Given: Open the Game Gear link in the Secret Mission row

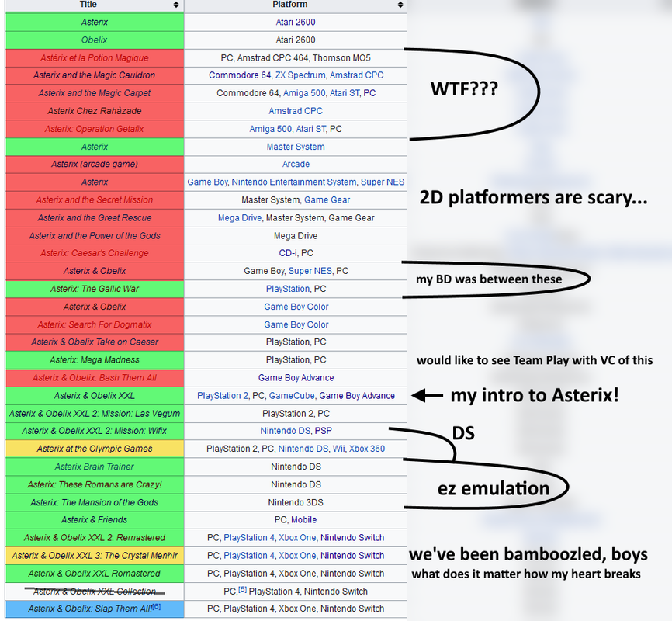Looking at the screenshot, I should (327, 199).
